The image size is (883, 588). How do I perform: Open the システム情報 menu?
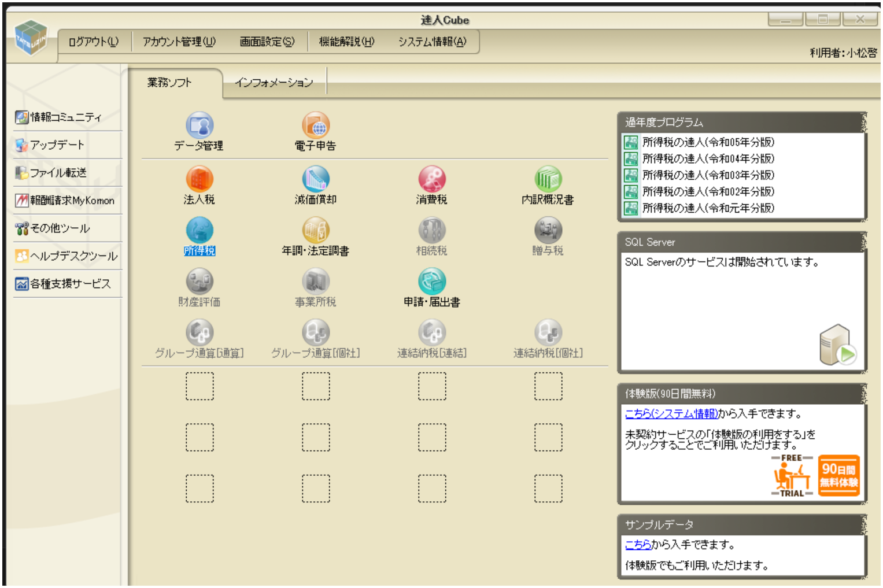point(432,42)
